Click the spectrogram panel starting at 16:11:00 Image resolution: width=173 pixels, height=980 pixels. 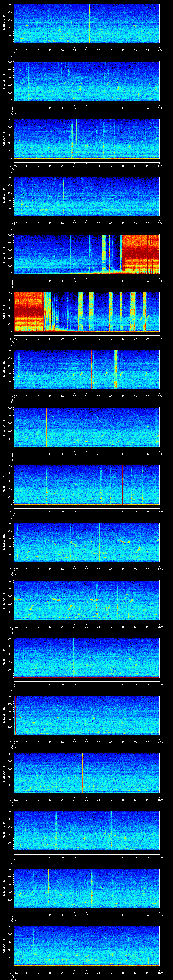pos(86,600)
